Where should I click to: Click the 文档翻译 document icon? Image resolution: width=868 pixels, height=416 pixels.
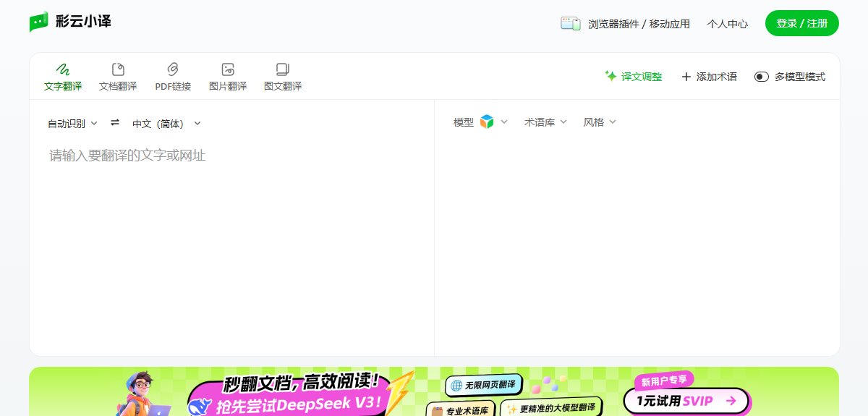[x=118, y=69]
